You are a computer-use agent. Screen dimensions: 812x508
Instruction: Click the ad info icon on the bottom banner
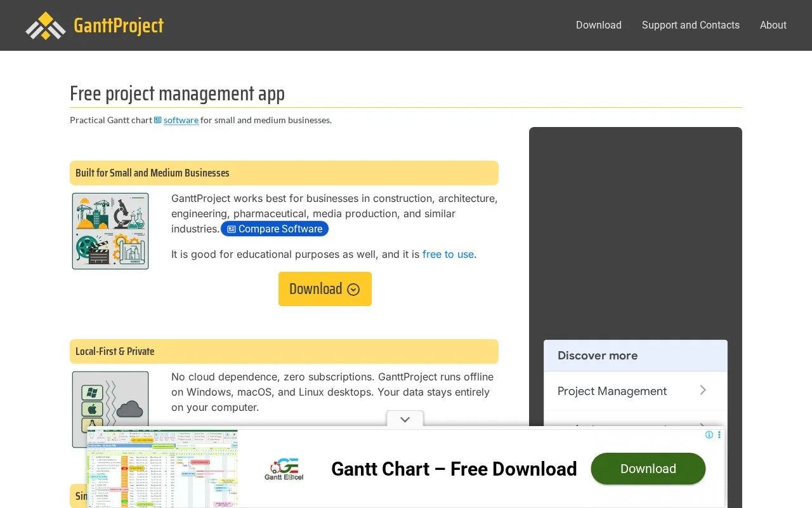tap(709, 435)
